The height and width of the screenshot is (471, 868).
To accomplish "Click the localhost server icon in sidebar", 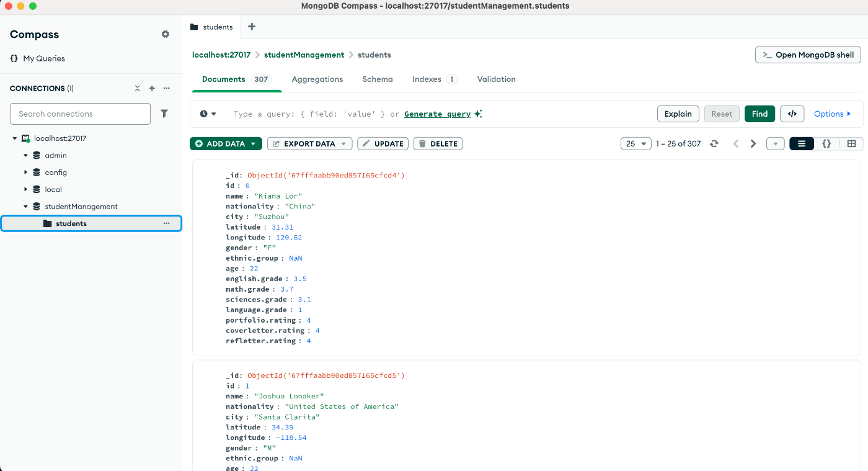I will pos(25,138).
